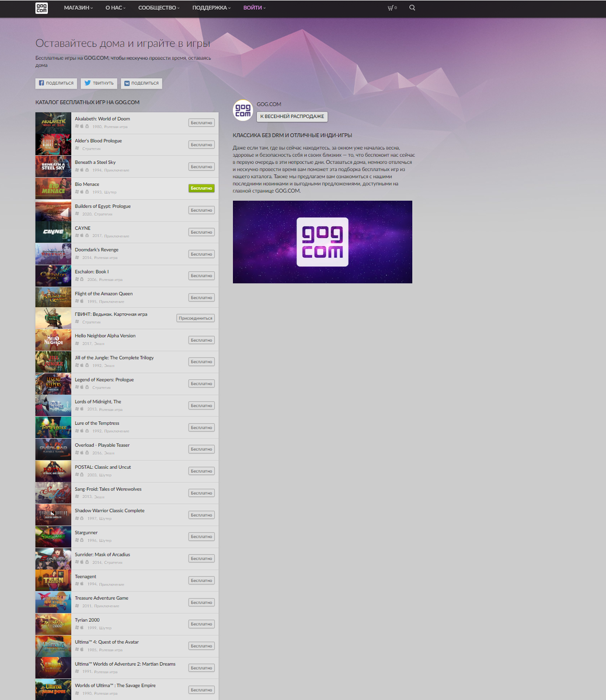Open Shadow Warrior Classic Complete thumbnail
This screenshot has width=606, height=700.
pos(53,515)
